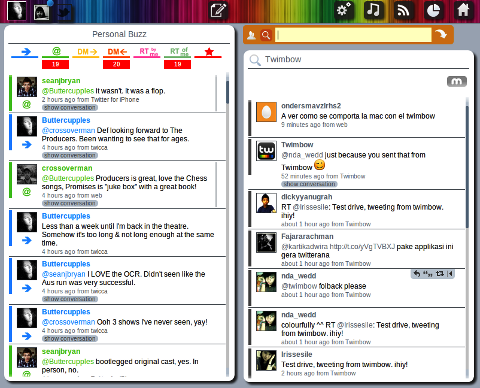480x388 pixels.
Task: Show conversation for 'Ooh 3 shows' tweet
Action: [70, 339]
